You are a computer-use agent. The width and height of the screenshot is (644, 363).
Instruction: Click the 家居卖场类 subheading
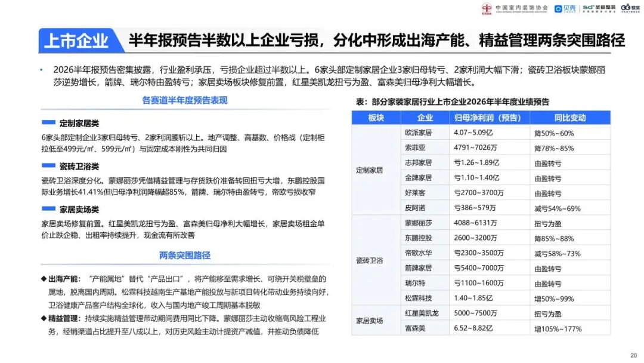(x=79, y=210)
